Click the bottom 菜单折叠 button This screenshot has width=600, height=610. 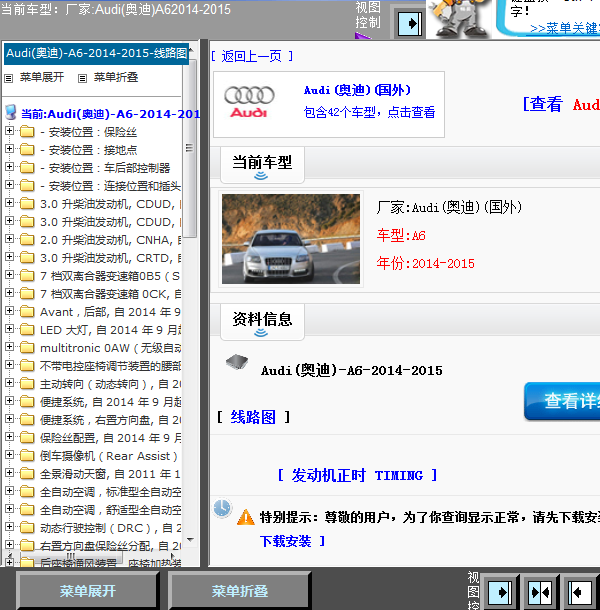click(x=240, y=591)
